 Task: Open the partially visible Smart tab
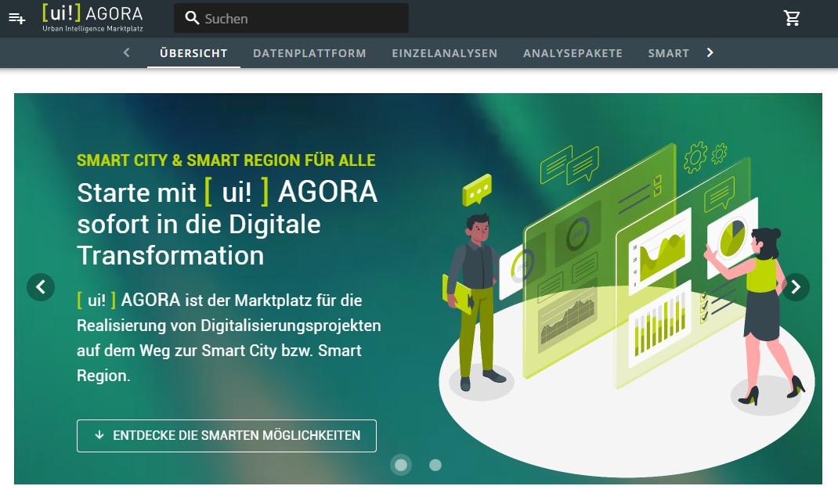point(668,53)
